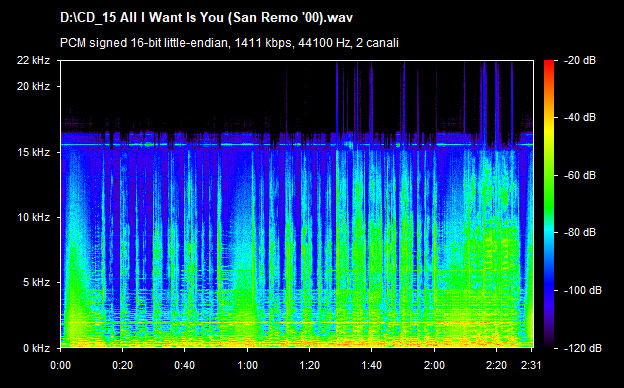
Task: Click the bright cyan 16 kHz line in spectrogram
Action: (x=297, y=145)
